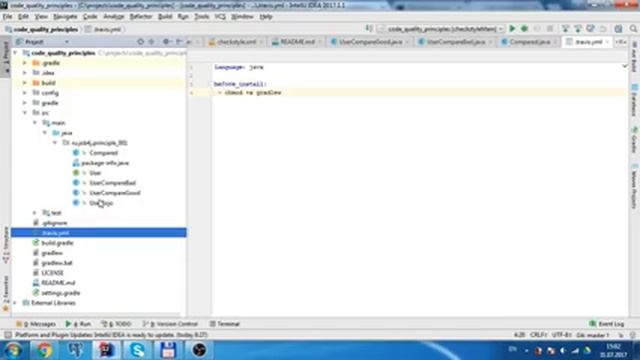Open the Project panel settings gear
This screenshot has width=640, height=360.
click(166, 42)
